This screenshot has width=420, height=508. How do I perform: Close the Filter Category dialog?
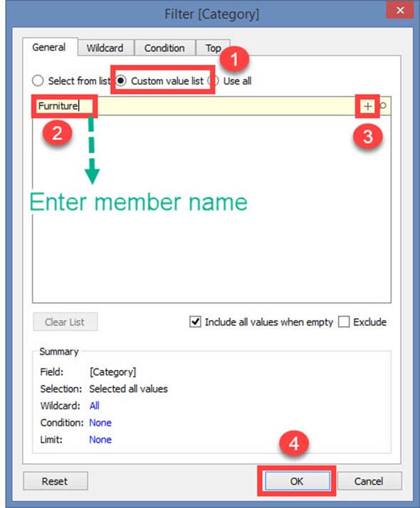pos(400,11)
